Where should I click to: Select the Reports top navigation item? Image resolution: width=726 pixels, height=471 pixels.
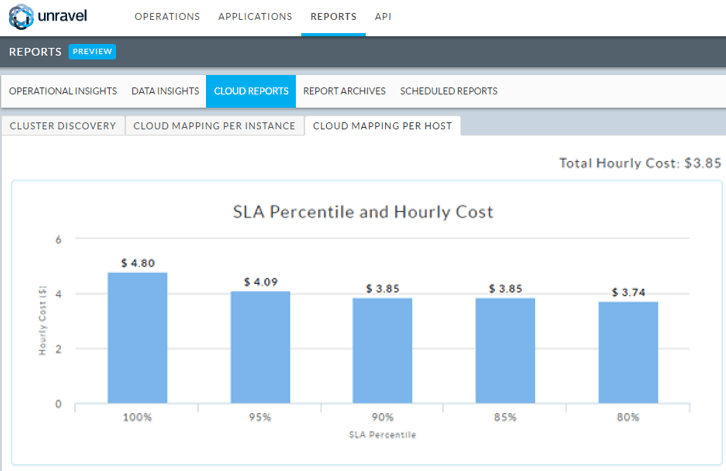[x=333, y=17]
